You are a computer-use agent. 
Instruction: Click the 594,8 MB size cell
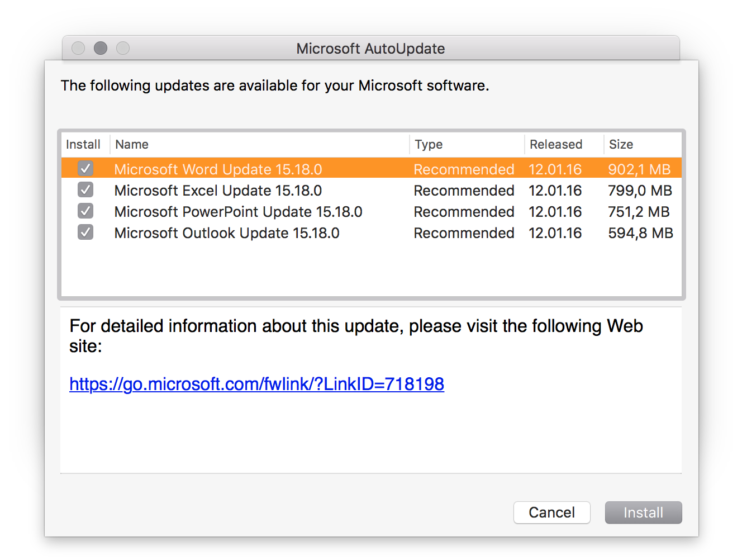(641, 233)
